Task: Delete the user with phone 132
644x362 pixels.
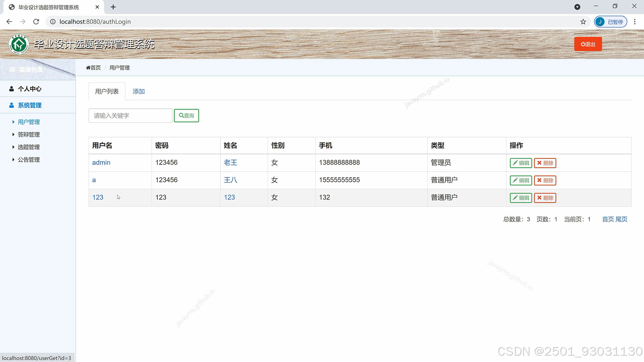Action: [545, 198]
